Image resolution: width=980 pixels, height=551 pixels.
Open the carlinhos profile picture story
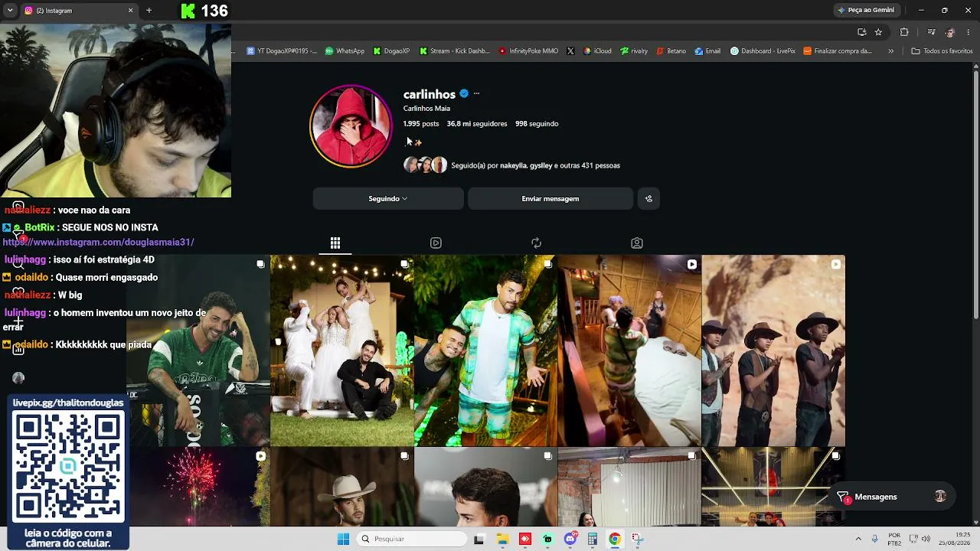(x=351, y=126)
